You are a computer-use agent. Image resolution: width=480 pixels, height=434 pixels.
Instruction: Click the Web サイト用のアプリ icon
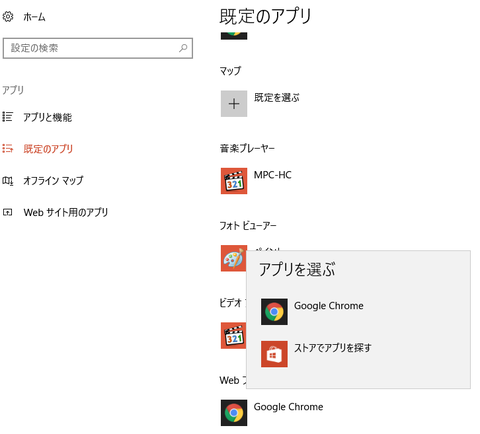click(x=7, y=212)
